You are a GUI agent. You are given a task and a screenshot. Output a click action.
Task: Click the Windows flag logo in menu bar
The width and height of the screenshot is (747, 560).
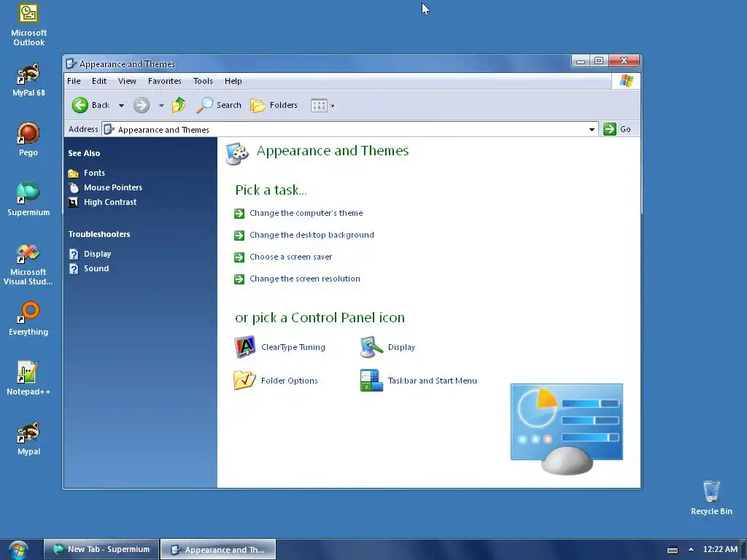click(626, 81)
